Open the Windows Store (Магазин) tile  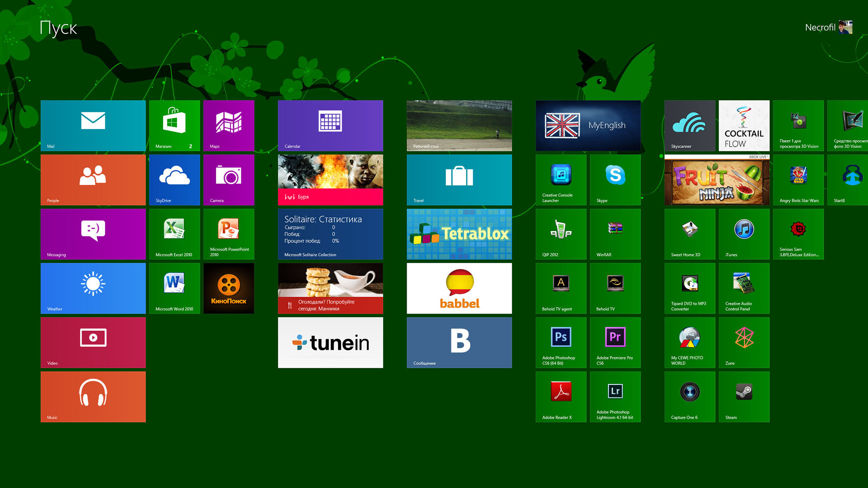pos(174,125)
